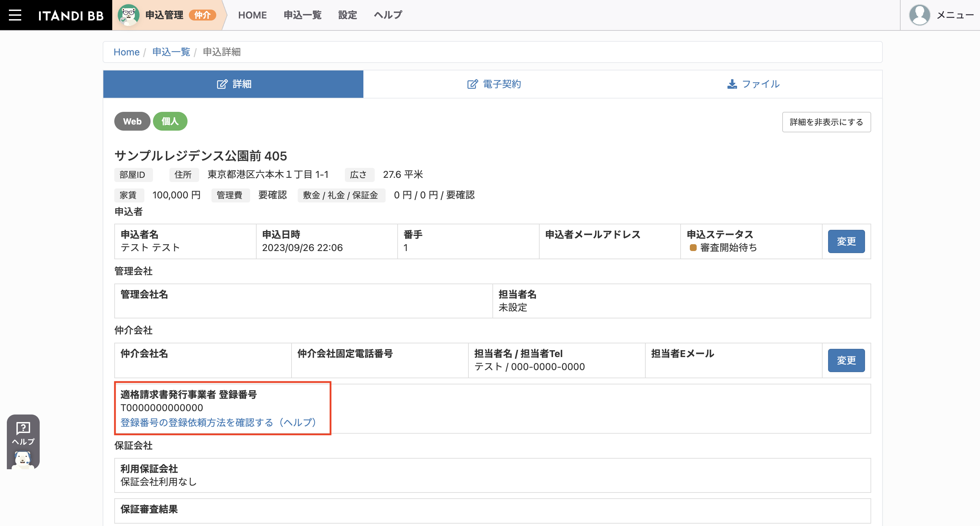
Task: Open the floating ヘルプ question mark widget
Action: click(x=23, y=441)
